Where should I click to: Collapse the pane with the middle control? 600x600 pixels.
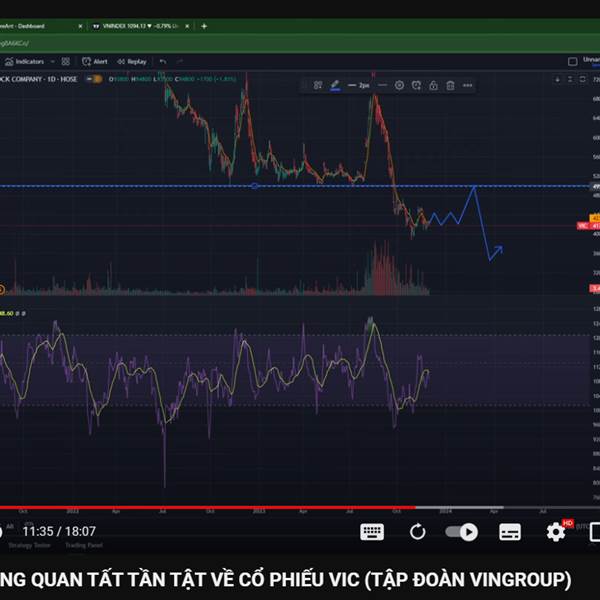click(570, 80)
